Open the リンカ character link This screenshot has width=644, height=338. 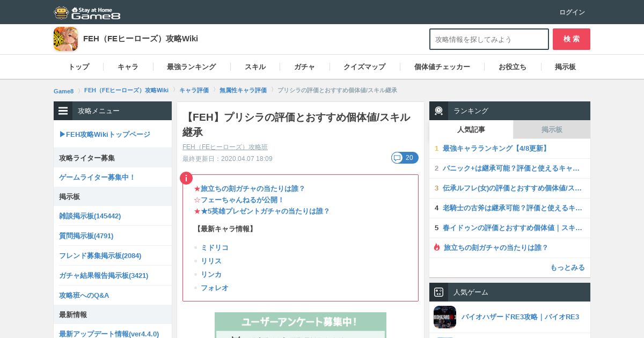(x=211, y=274)
